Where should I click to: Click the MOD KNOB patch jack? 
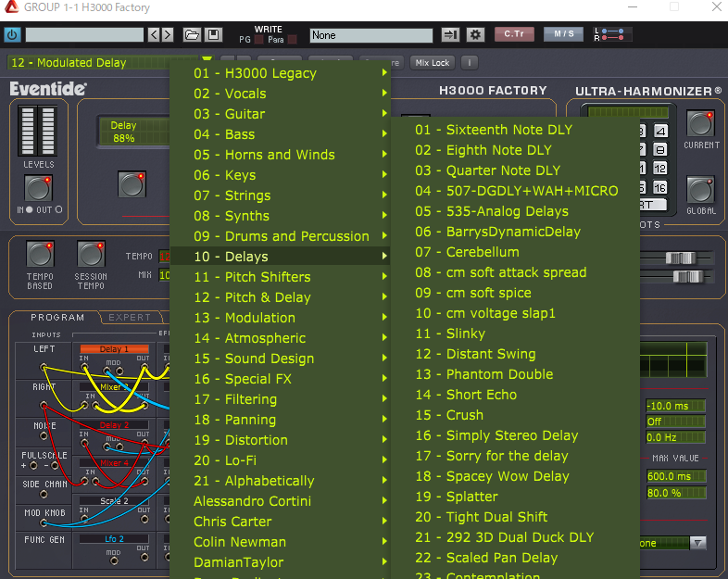[44, 523]
